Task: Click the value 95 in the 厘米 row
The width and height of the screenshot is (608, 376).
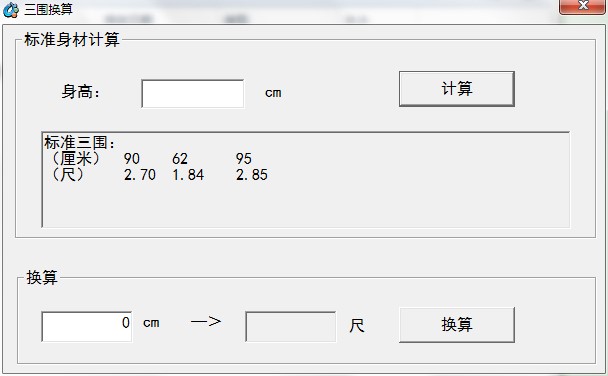Action: (244, 159)
